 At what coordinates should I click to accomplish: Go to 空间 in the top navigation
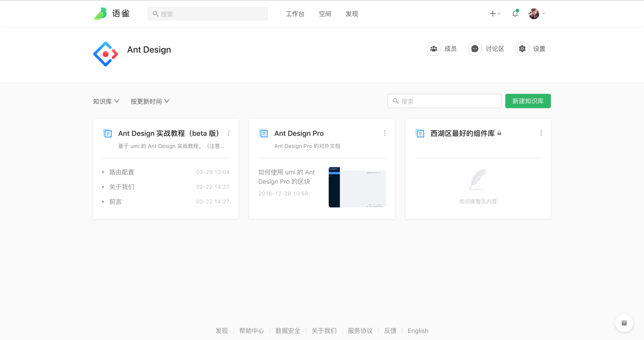(325, 14)
